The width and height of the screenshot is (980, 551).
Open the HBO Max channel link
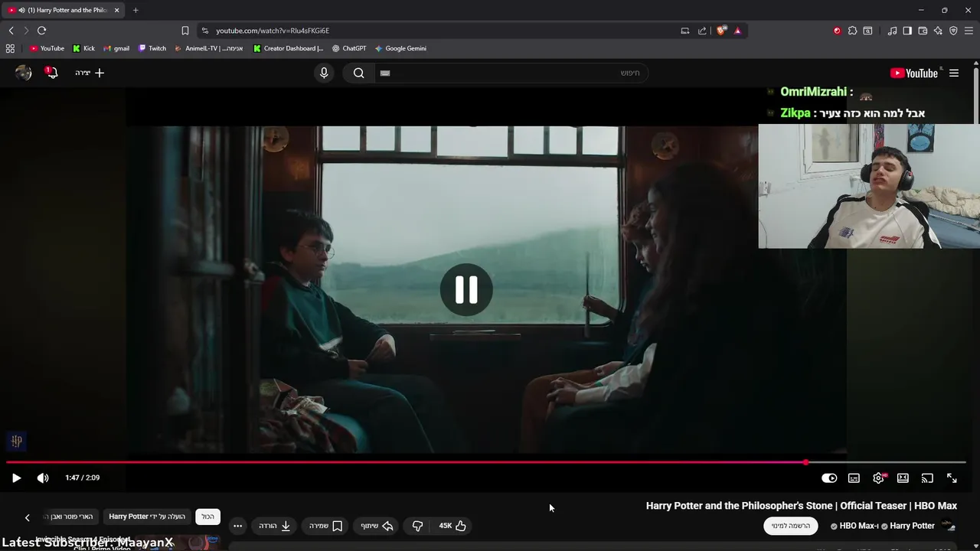tap(857, 526)
